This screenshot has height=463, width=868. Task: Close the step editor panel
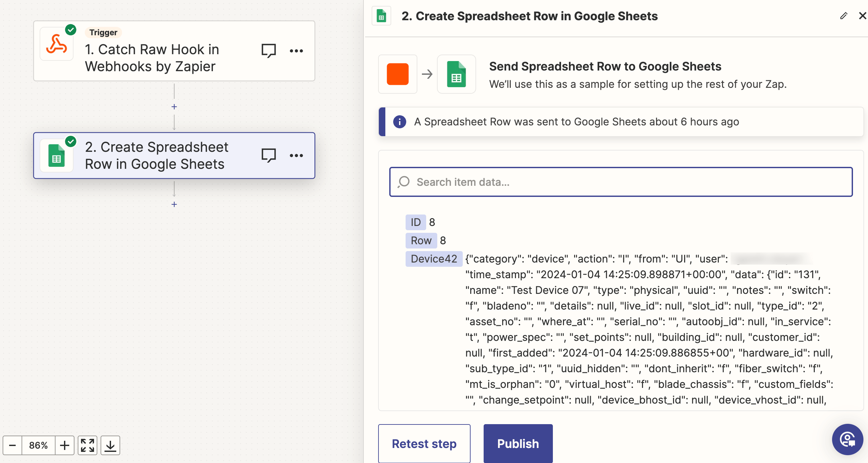pyautogui.click(x=862, y=16)
